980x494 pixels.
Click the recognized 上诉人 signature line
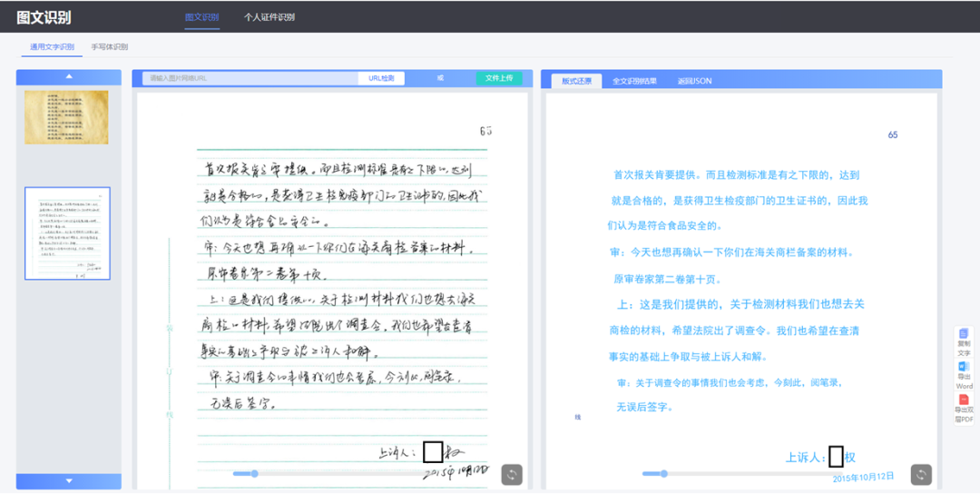pyautogui.click(x=820, y=458)
